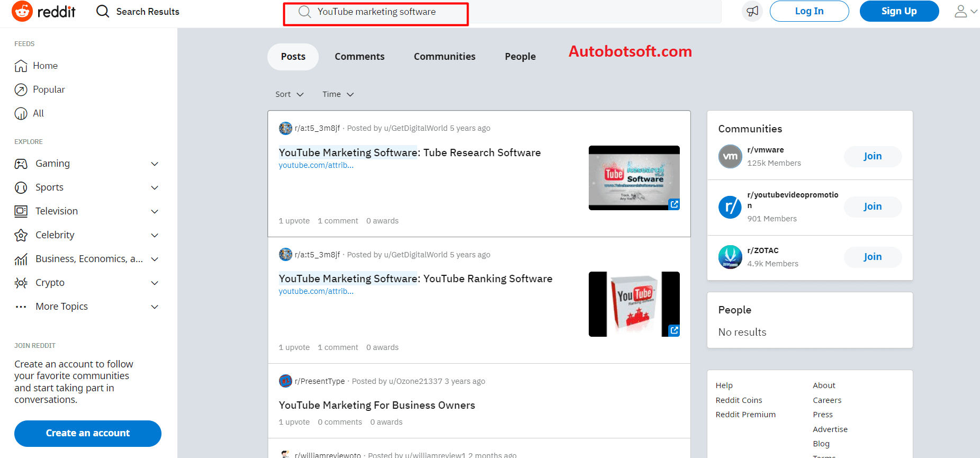980x458 pixels.
Task: Open the Tube Research Software thumbnail
Action: point(634,178)
